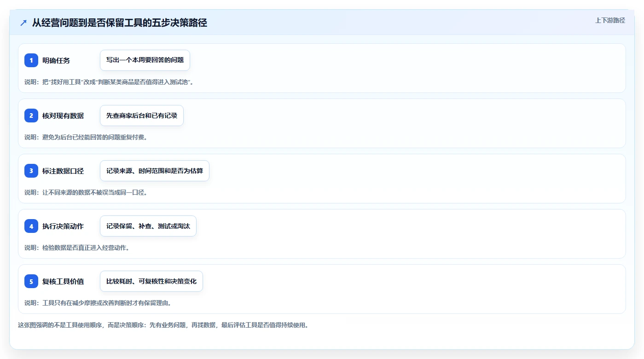
Task: Click the 记录保留、补查、测试或淘汰 box
Action: [x=148, y=226]
